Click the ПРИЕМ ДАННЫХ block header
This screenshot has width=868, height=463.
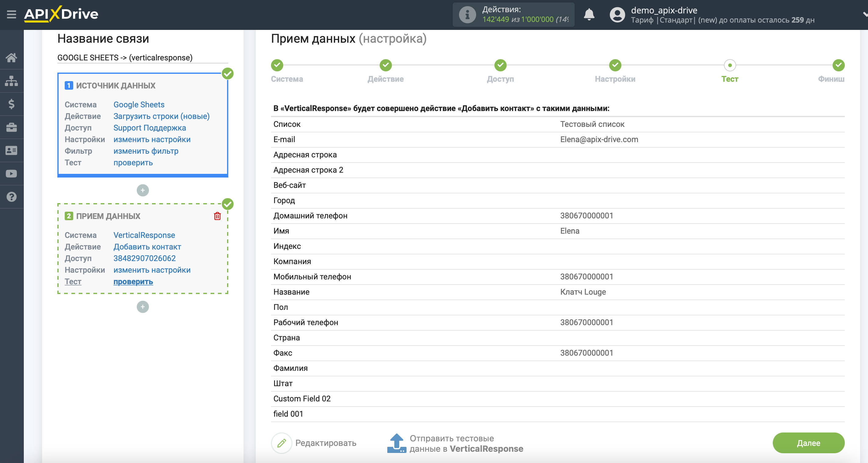pos(108,216)
